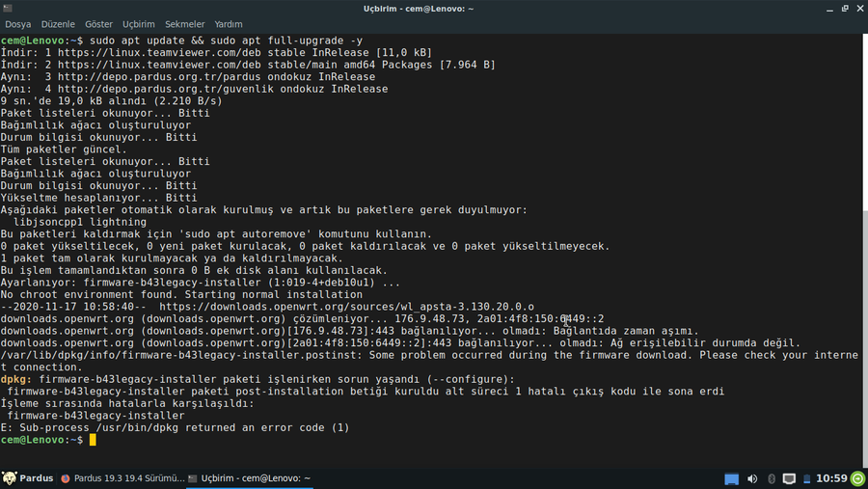
Task: Close the terminal window
Action: [x=860, y=9]
